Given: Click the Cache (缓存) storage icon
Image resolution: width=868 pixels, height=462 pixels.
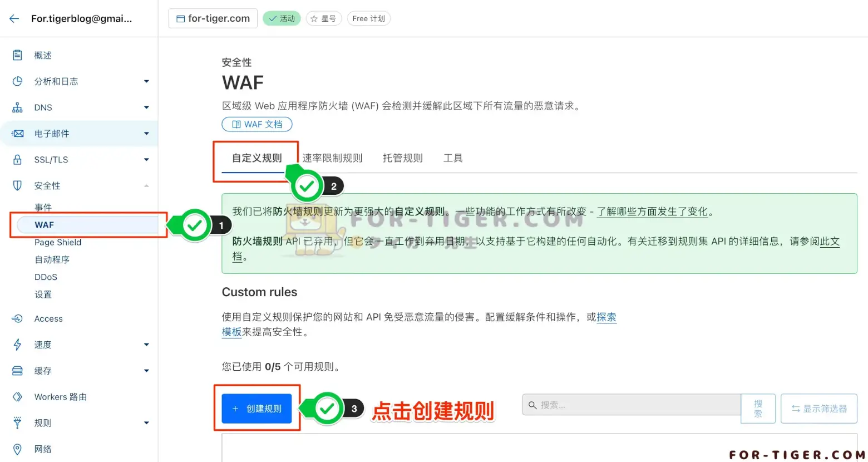Looking at the screenshot, I should (17, 371).
